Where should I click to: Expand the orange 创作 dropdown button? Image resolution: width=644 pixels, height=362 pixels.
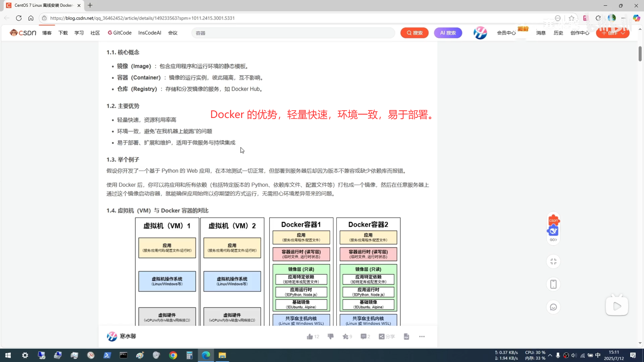click(613, 33)
